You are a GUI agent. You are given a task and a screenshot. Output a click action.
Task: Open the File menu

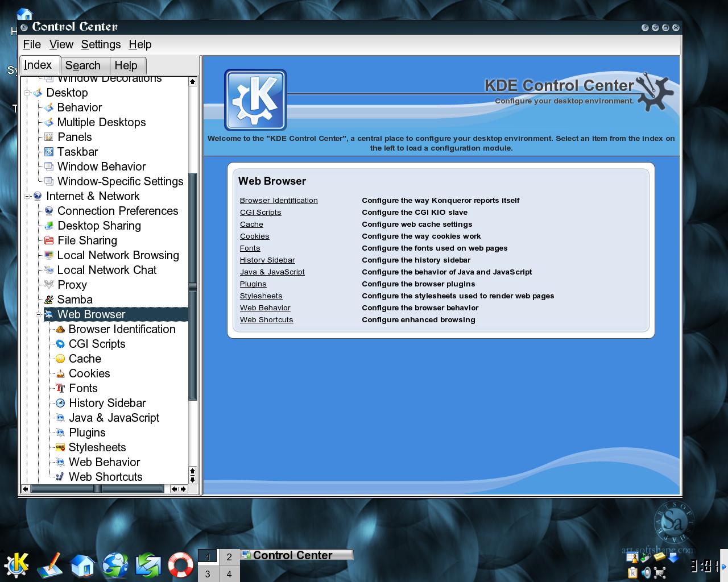pyautogui.click(x=32, y=44)
